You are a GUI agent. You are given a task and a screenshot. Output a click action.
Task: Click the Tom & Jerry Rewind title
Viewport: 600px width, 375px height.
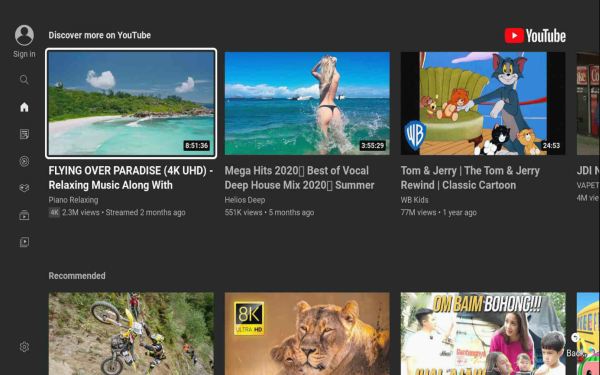[x=470, y=178]
